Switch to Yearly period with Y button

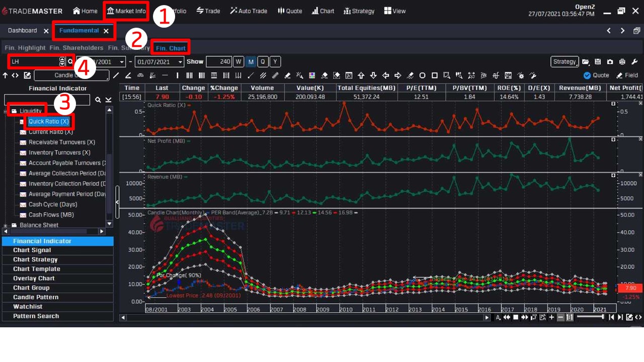[275, 62]
